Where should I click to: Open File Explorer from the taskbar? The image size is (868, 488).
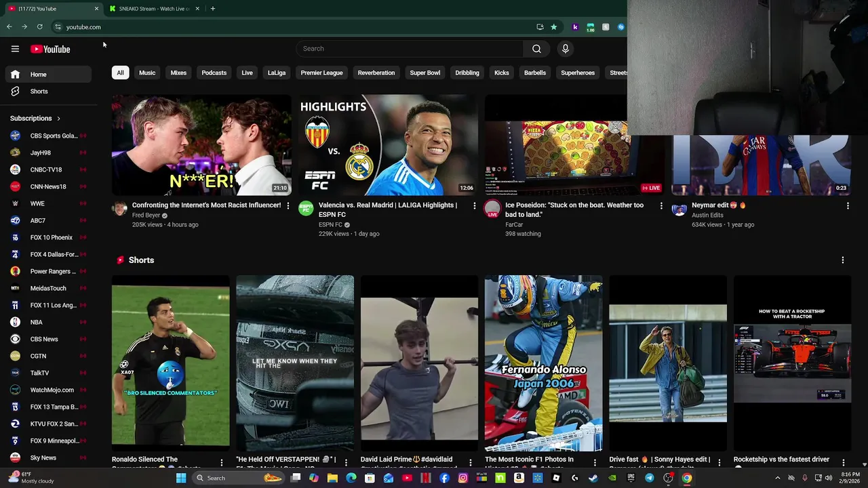point(332,478)
